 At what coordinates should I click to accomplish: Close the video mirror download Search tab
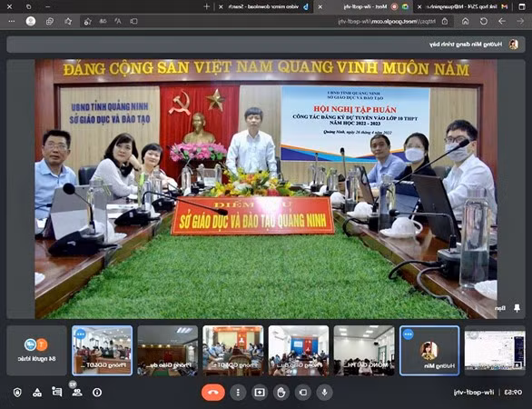coord(221,6)
